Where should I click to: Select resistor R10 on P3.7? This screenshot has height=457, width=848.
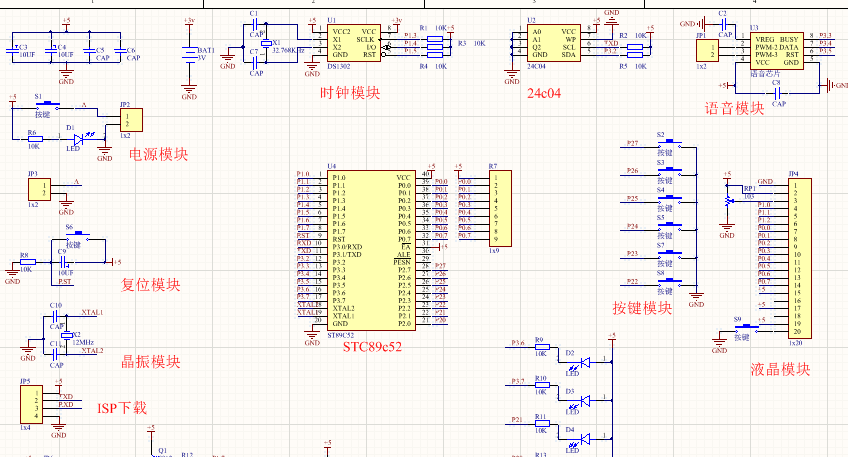tap(542, 386)
